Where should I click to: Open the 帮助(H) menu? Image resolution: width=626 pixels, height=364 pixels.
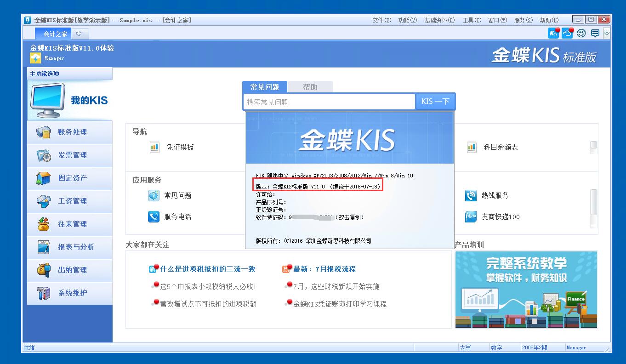click(549, 20)
